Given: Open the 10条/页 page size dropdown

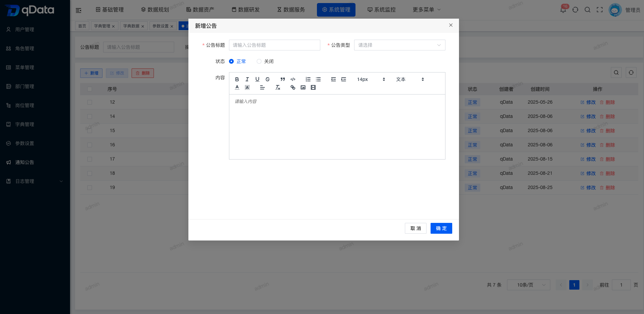Looking at the screenshot, I should (x=529, y=285).
